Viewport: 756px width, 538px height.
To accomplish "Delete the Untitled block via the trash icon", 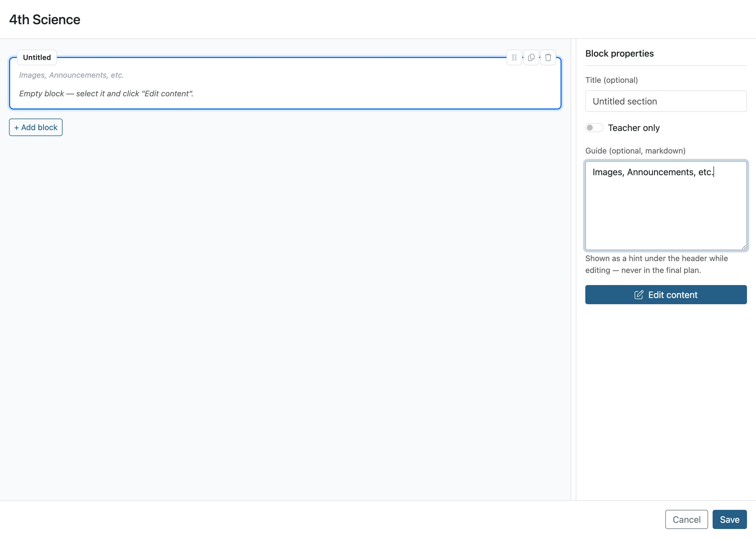I will [x=548, y=58].
